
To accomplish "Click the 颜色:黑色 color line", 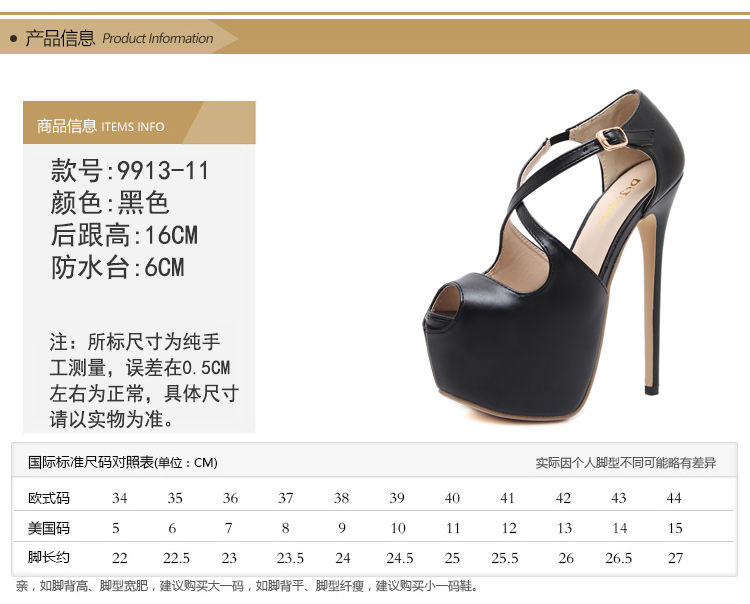I will [x=110, y=203].
